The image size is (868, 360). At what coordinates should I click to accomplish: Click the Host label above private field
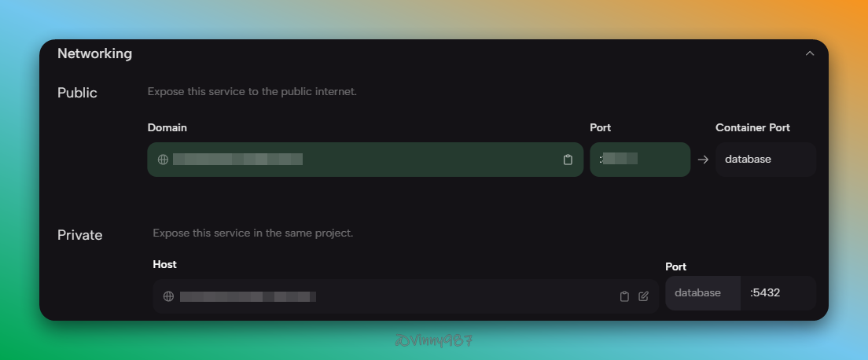coord(165,264)
